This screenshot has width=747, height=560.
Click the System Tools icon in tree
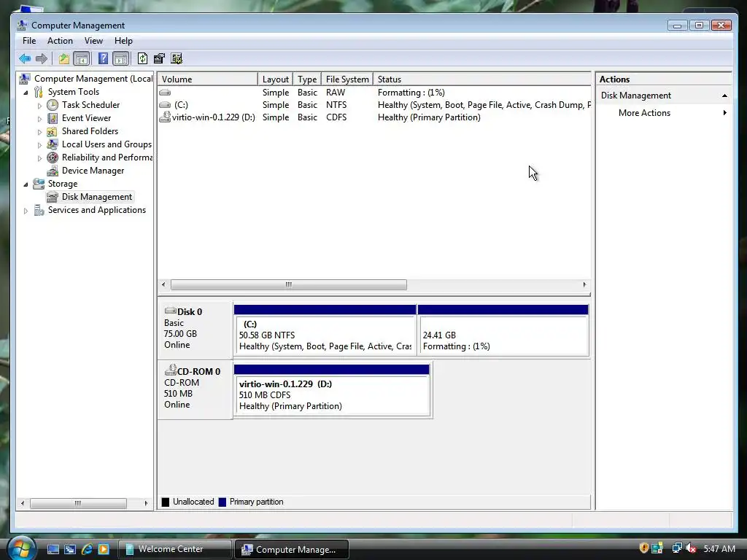click(39, 92)
